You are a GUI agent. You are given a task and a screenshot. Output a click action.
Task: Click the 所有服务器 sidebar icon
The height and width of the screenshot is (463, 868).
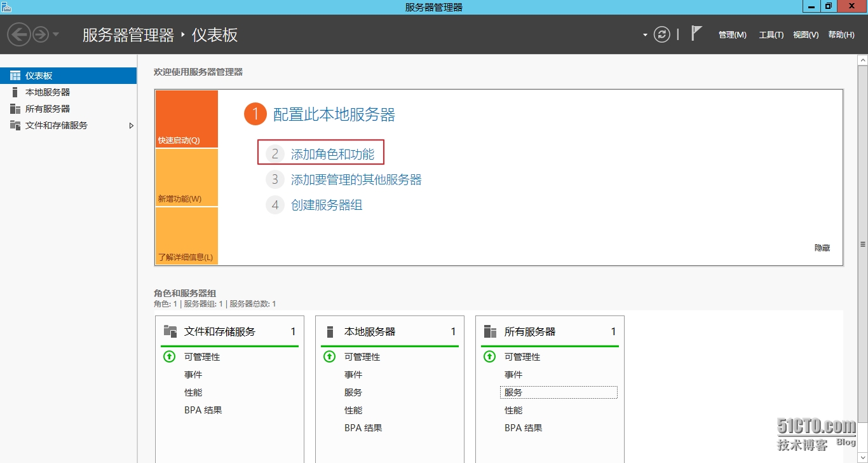pos(15,109)
